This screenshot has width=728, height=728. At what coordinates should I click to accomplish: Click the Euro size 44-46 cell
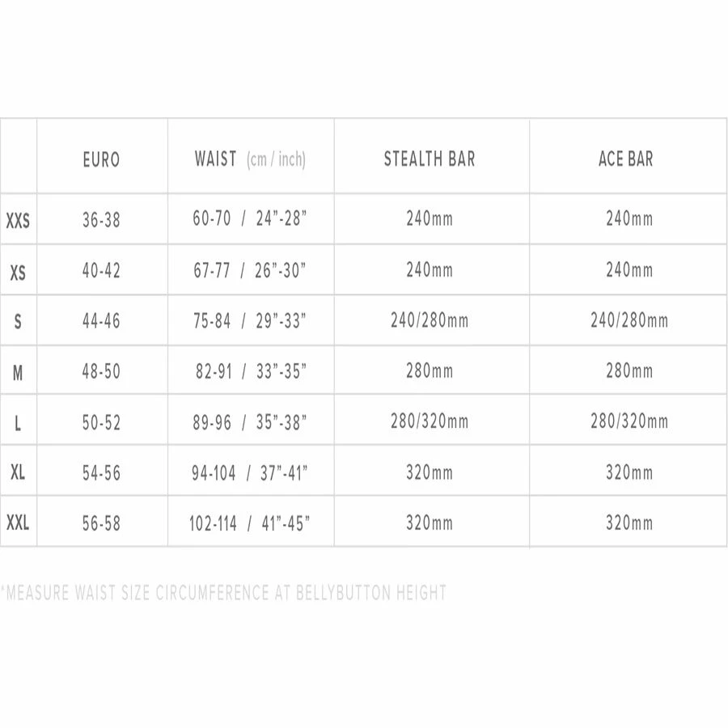[x=101, y=321]
